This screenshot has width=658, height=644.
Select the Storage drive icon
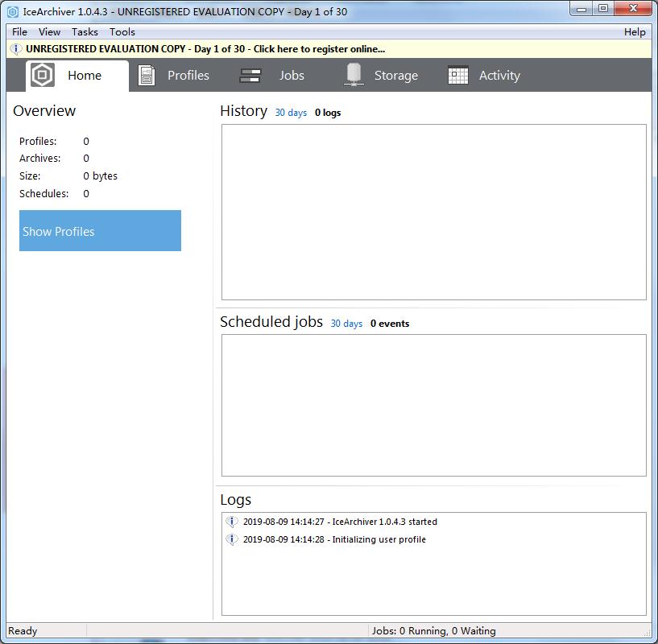tap(353, 75)
